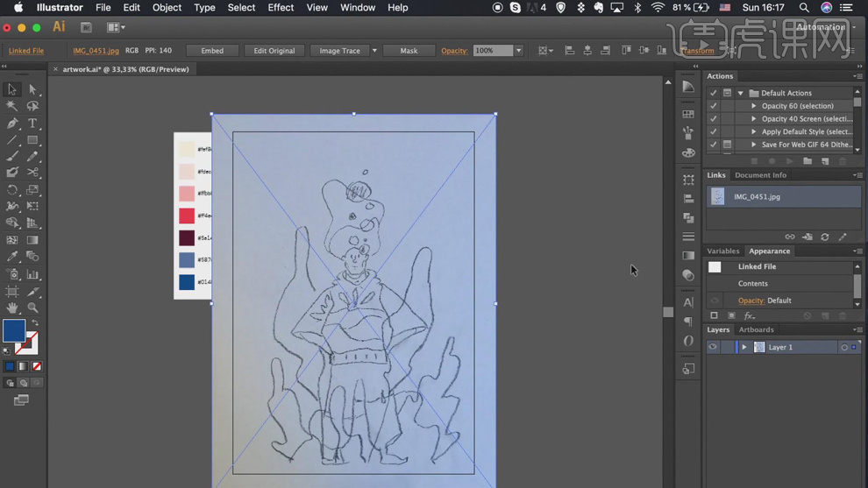Select the Hand tool

(12, 308)
